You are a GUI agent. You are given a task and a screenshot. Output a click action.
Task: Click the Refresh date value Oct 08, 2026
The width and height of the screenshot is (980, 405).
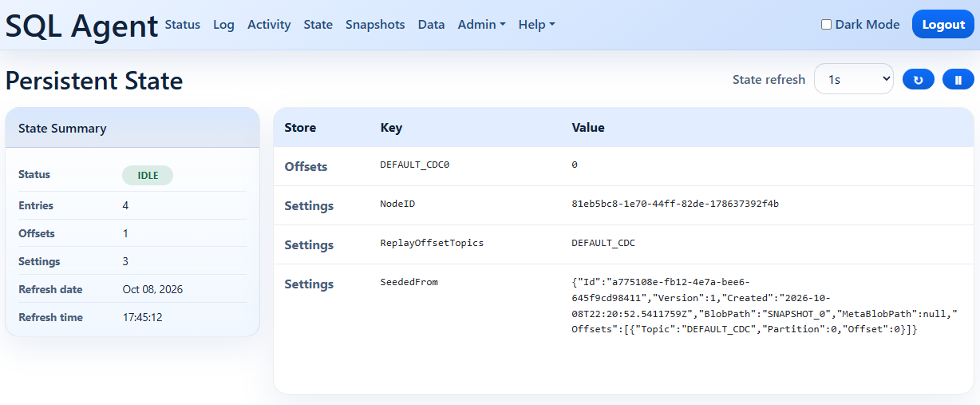152,289
